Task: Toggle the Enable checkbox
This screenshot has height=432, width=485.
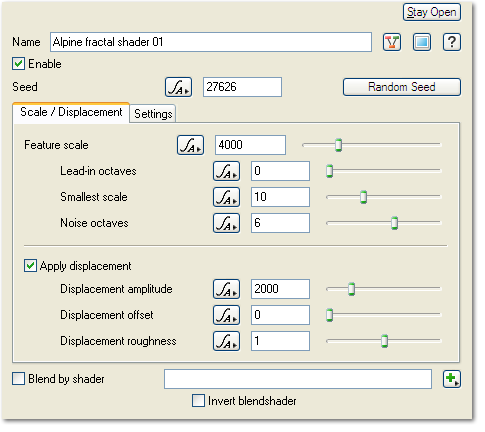Action: tap(18, 64)
